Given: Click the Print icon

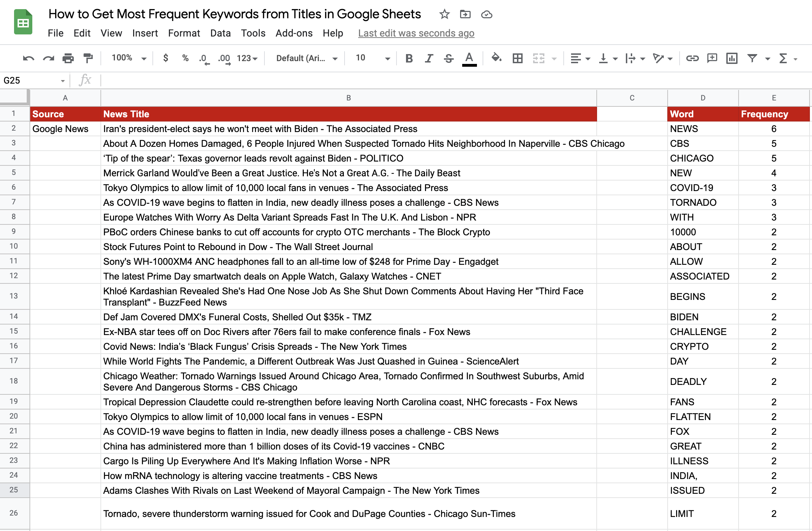Looking at the screenshot, I should click(x=68, y=58).
